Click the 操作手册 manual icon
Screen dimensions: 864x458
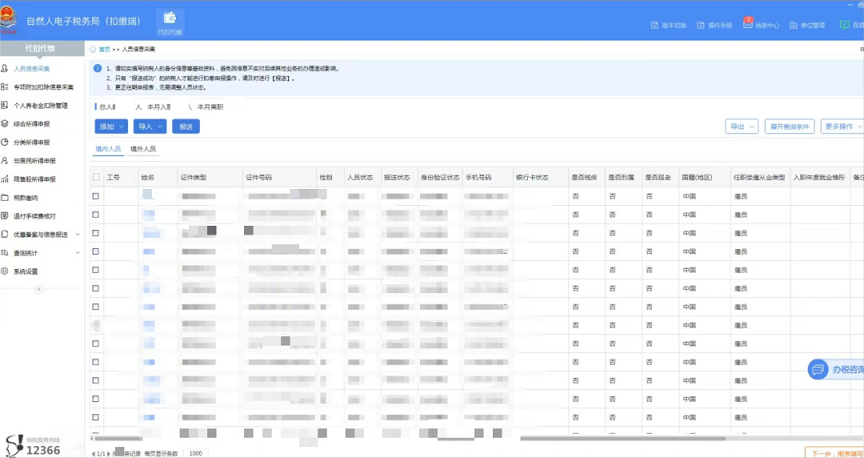(x=700, y=25)
